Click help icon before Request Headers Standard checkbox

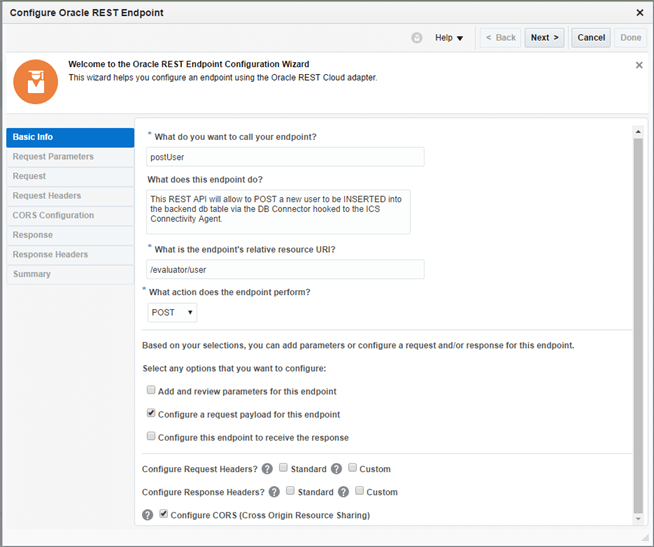point(267,469)
